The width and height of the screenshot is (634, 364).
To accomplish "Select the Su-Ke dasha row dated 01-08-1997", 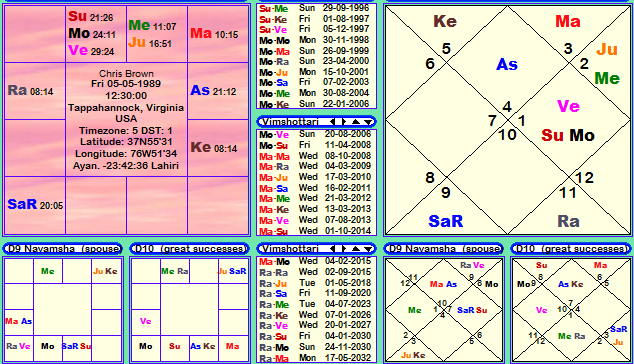I will point(317,19).
